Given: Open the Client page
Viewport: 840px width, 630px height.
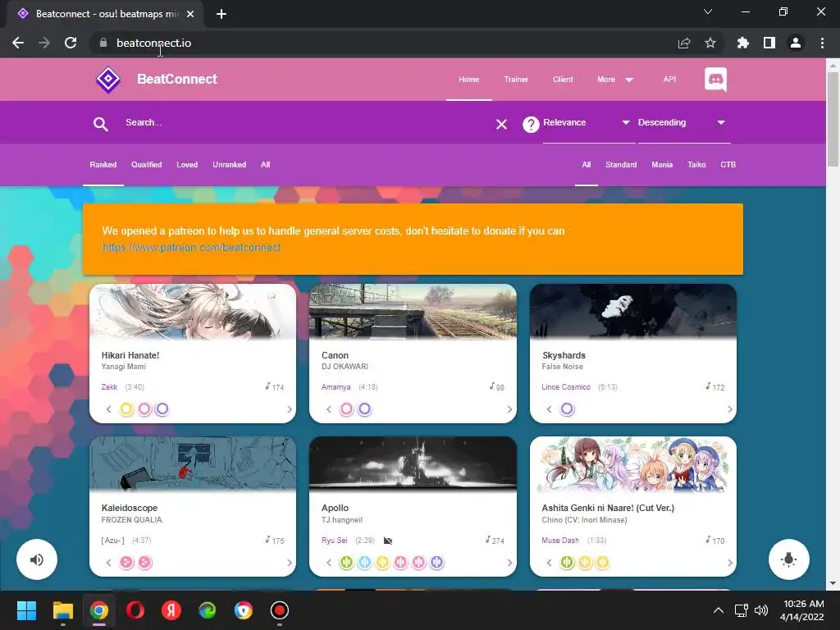Looking at the screenshot, I should pos(563,80).
